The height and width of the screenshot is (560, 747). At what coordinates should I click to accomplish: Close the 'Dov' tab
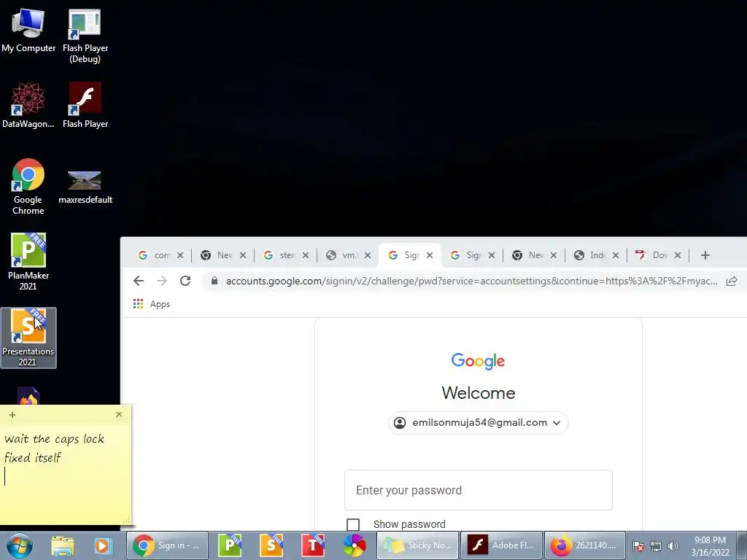[x=678, y=255]
